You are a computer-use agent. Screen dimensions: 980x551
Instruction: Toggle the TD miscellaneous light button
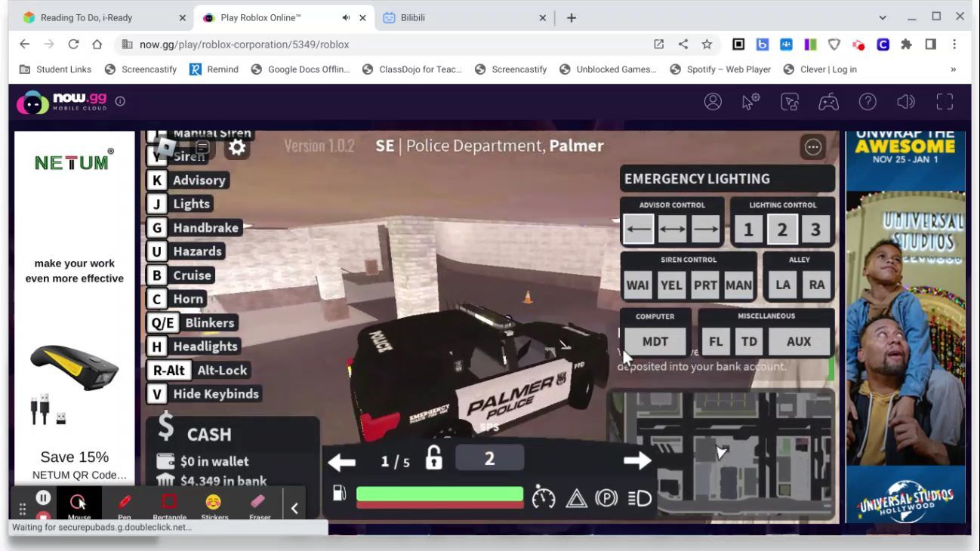(749, 342)
